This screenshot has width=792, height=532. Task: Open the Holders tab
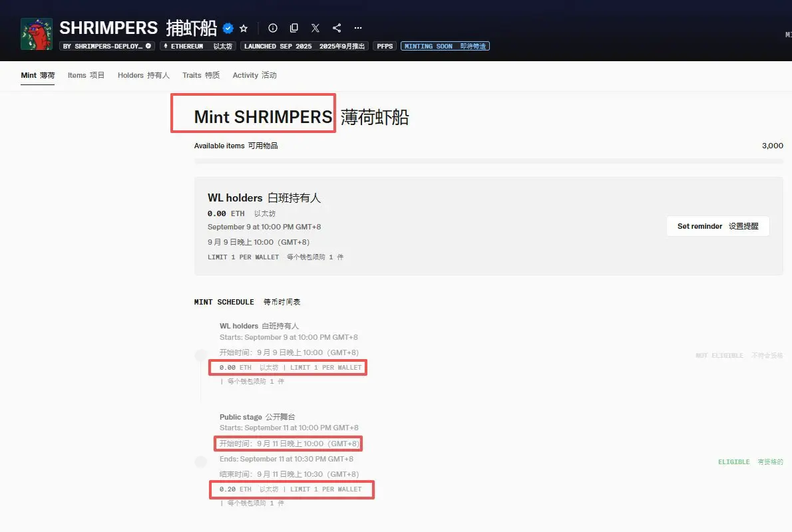tap(144, 75)
